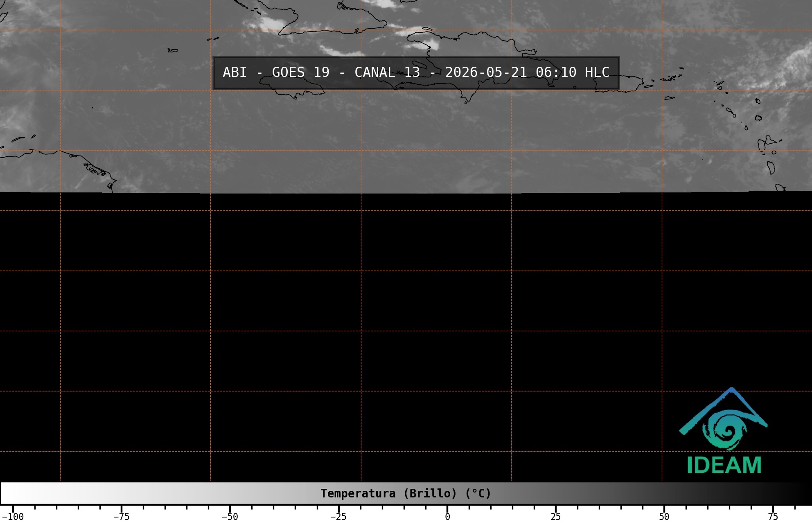The width and height of the screenshot is (812, 522).
Task: Click the blue roof of IDEAM logo
Action: (723, 411)
